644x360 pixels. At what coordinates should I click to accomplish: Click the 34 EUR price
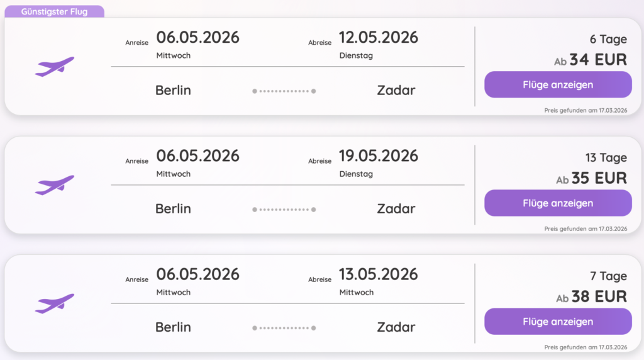[x=597, y=60]
